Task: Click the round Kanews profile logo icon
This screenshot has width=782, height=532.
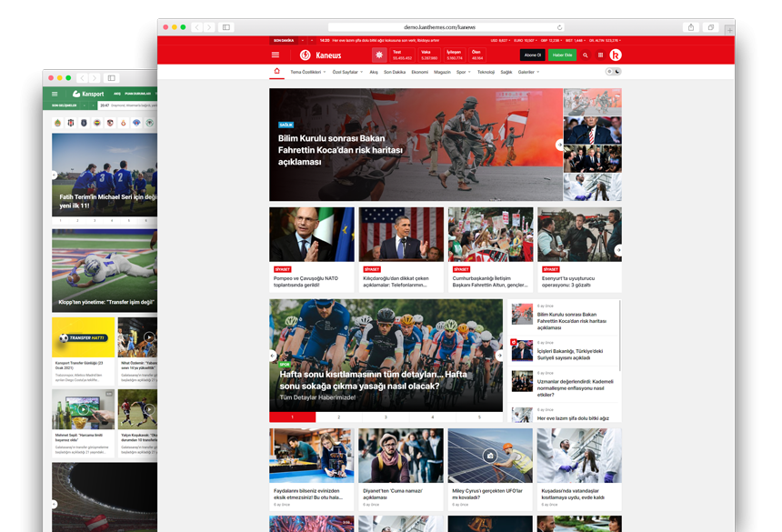Action: click(617, 55)
